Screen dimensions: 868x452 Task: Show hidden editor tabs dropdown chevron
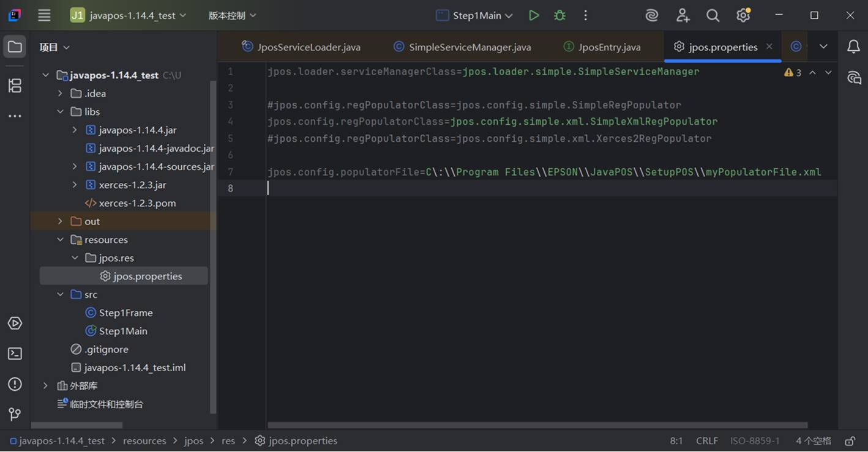coord(823,46)
